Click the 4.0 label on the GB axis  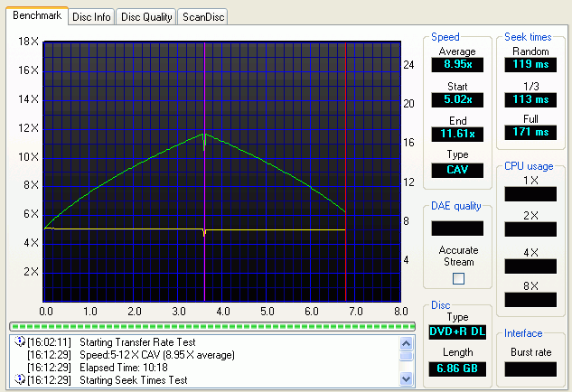(223, 312)
